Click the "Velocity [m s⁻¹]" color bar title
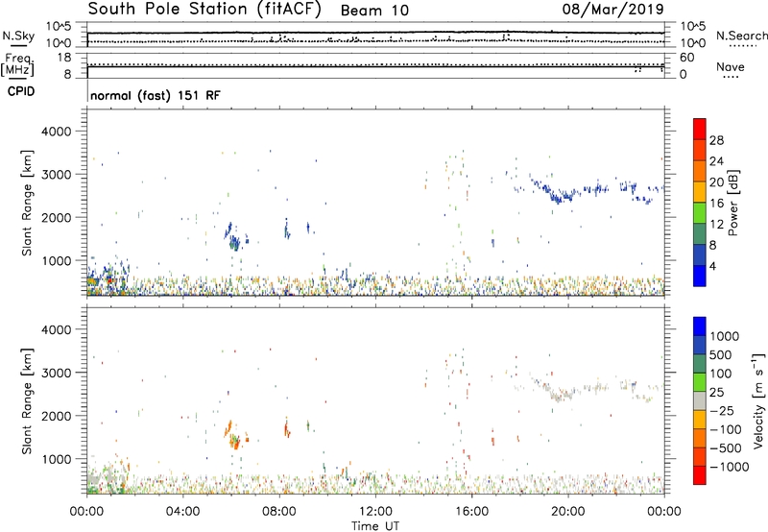The image size is (768, 532). [758, 400]
